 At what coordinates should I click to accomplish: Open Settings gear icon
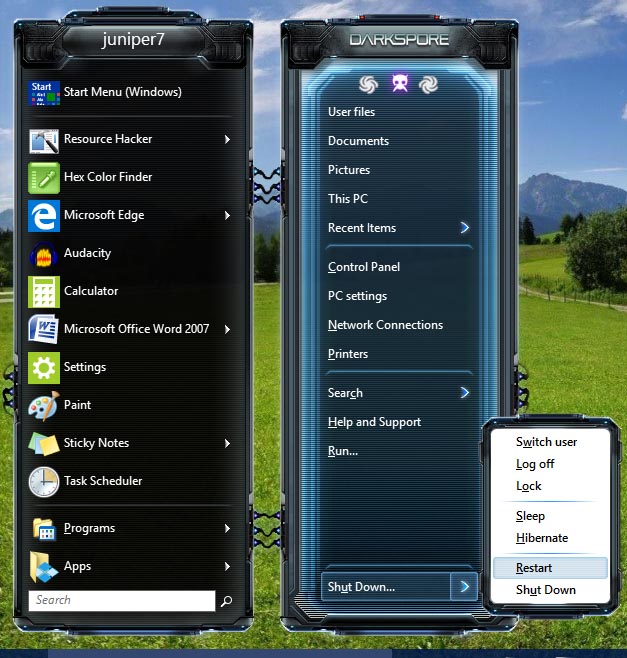(x=44, y=367)
